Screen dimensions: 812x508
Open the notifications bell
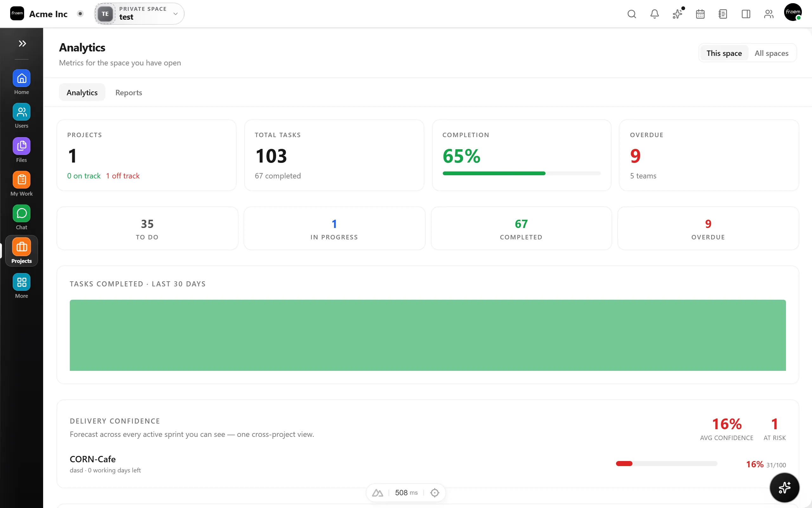pyautogui.click(x=654, y=14)
